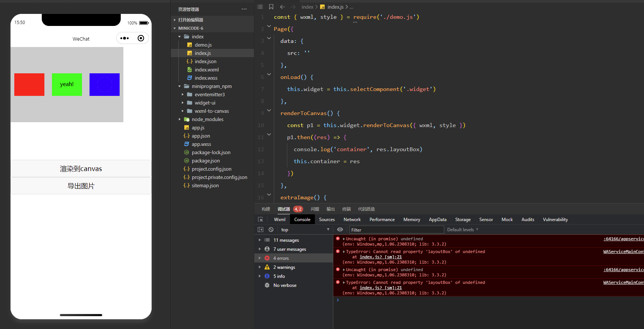Click the 导出图片 button in simulator
This screenshot has width=644, height=329.
coord(81,186)
